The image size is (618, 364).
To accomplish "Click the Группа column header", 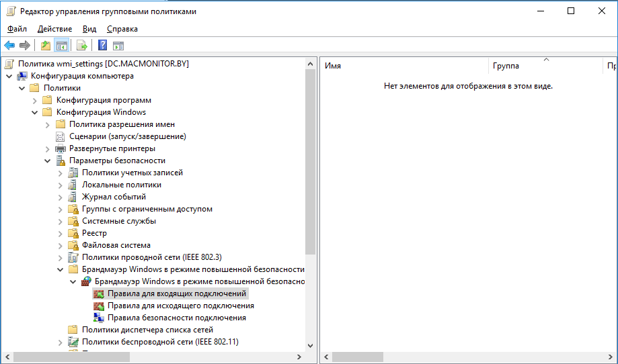I will [x=545, y=66].
